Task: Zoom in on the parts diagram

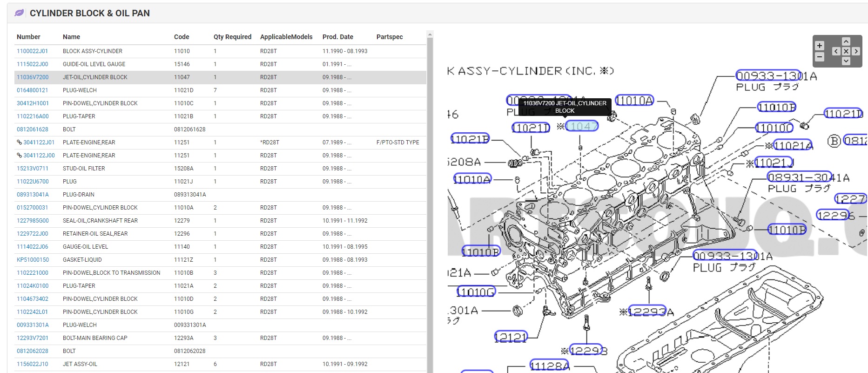Action: 820,46
